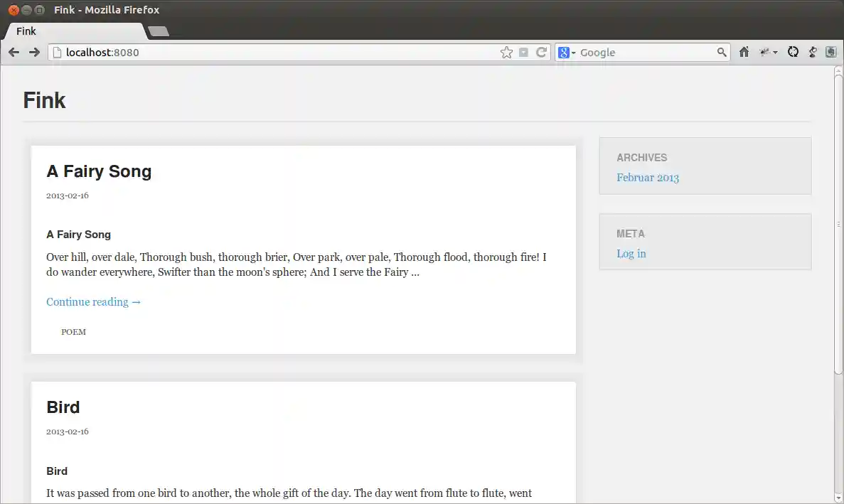Click the META sidebar heading
This screenshot has width=844, height=504.
[630, 233]
